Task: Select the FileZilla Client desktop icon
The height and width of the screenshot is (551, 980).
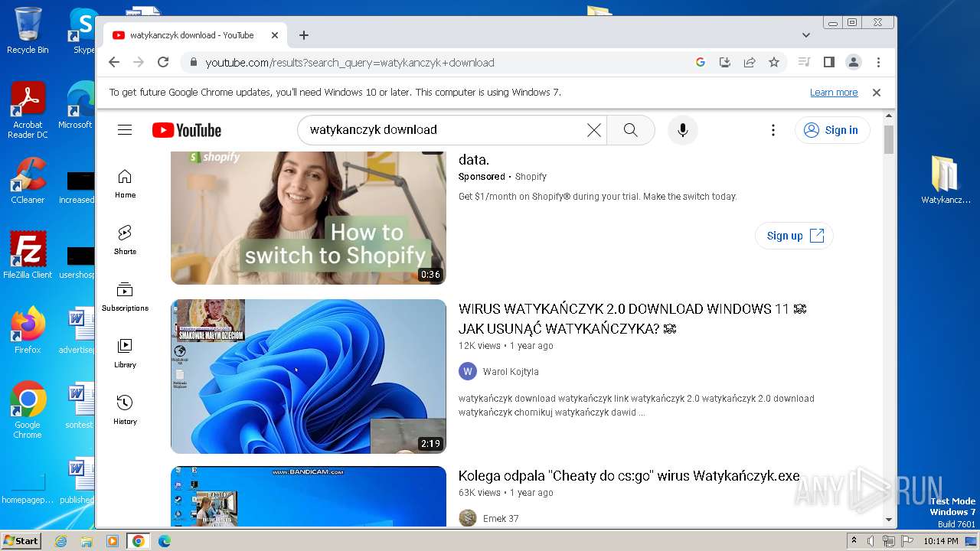Action: 28,255
